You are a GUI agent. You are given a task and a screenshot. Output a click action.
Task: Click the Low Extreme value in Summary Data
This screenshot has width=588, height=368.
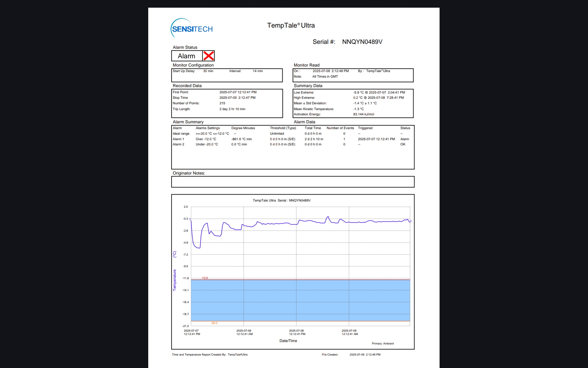tap(379, 92)
